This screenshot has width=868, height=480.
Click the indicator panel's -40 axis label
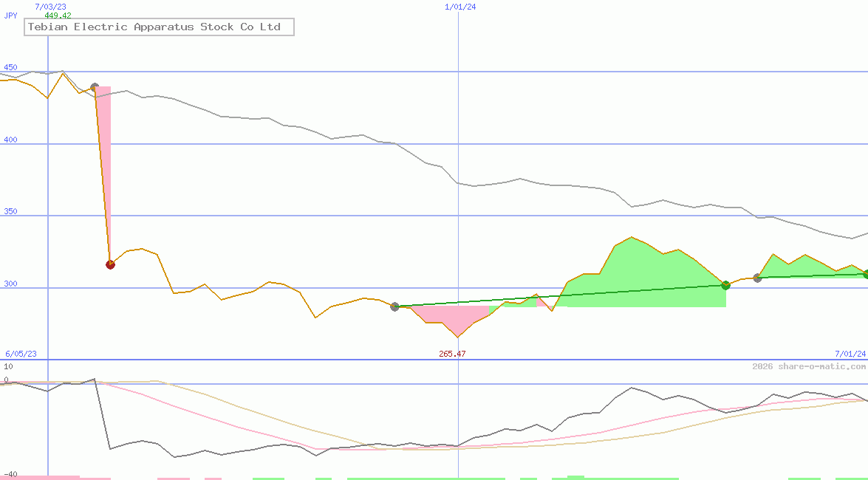click(10, 475)
